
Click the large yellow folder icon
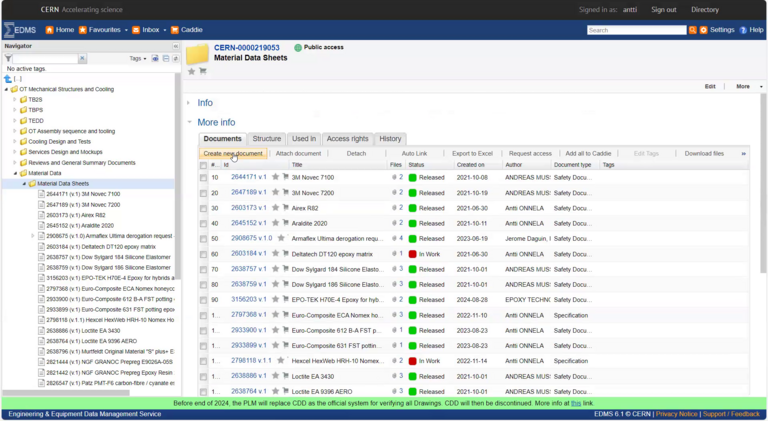point(197,54)
